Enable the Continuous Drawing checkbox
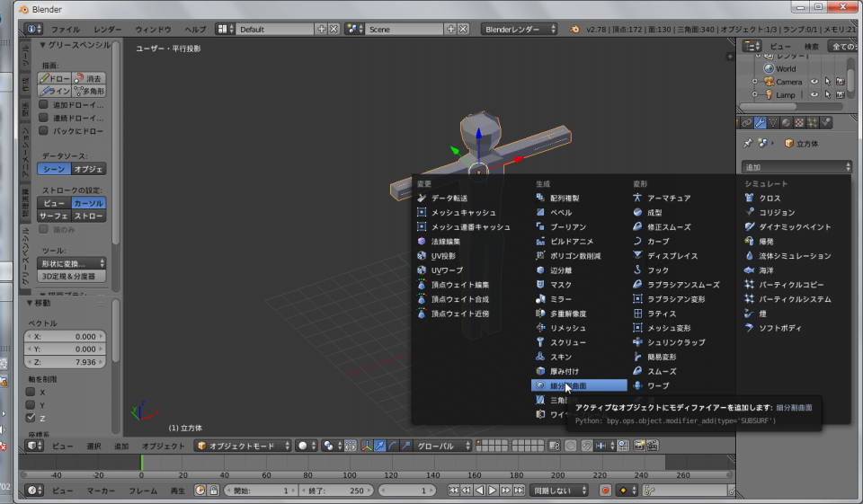863x504 pixels. pos(43,118)
